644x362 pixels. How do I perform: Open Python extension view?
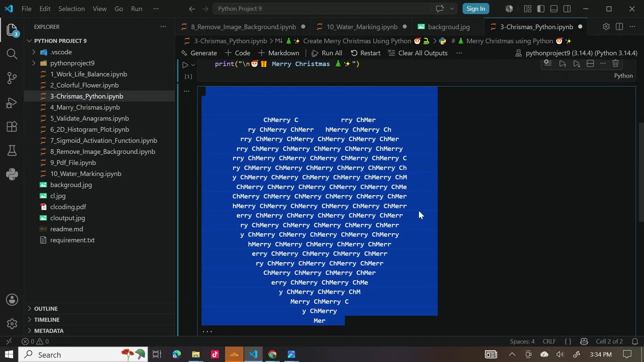point(12,174)
